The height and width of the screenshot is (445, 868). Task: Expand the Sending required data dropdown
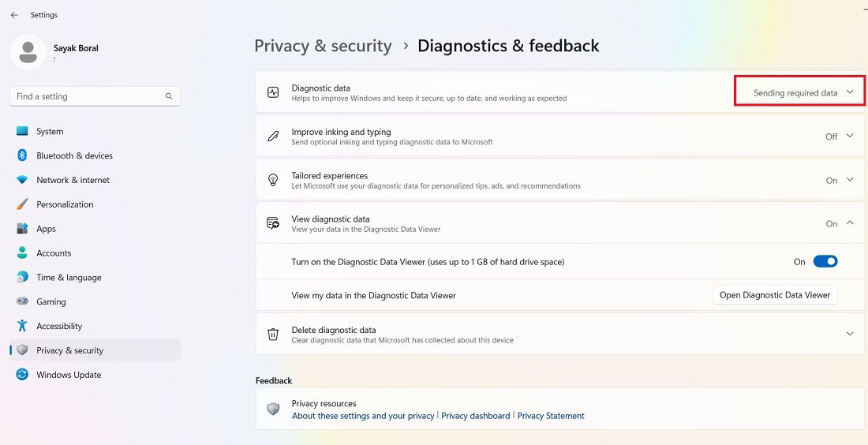(800, 91)
